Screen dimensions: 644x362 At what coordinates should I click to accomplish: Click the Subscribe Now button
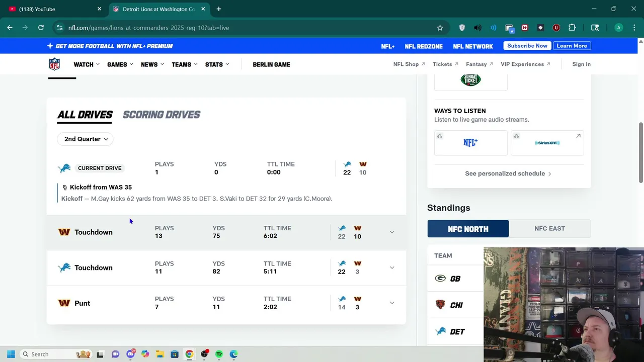pyautogui.click(x=527, y=46)
